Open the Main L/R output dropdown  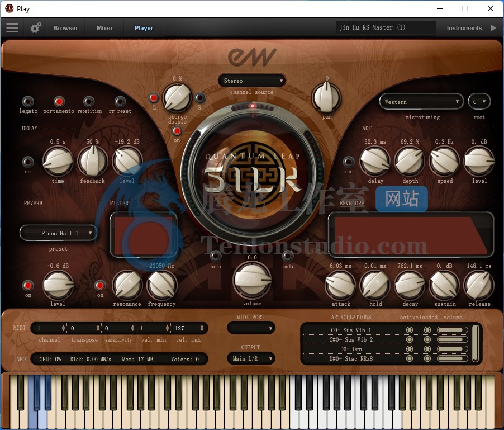[251, 358]
